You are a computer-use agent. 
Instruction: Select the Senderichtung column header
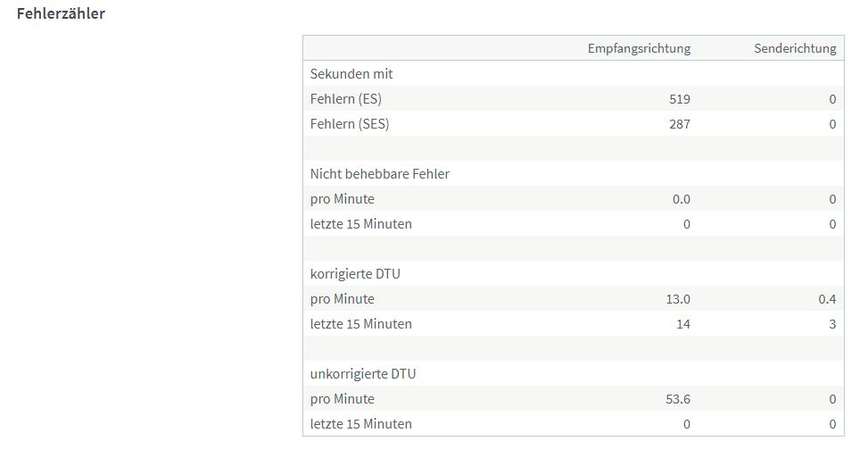[x=795, y=48]
